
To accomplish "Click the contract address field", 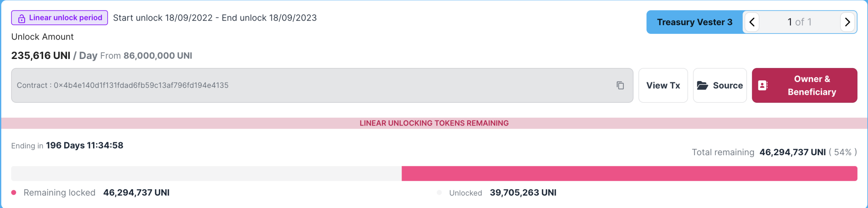I will click(x=322, y=85).
